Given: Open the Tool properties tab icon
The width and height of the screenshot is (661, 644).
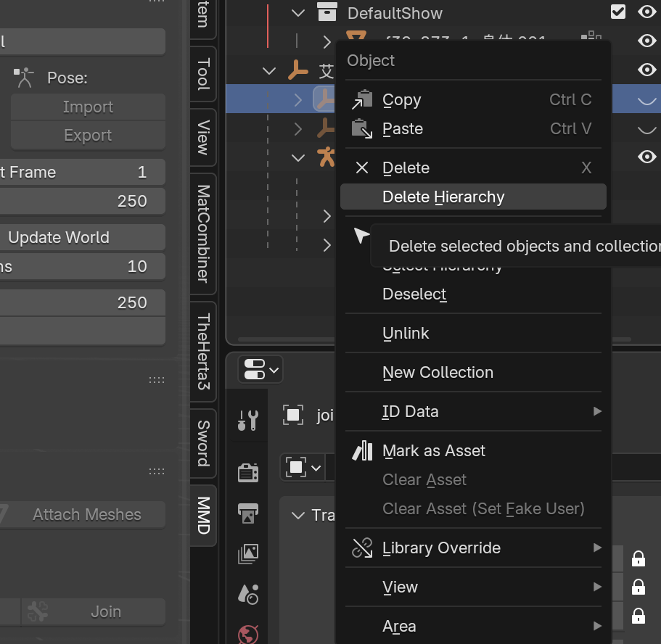Looking at the screenshot, I should tap(248, 420).
